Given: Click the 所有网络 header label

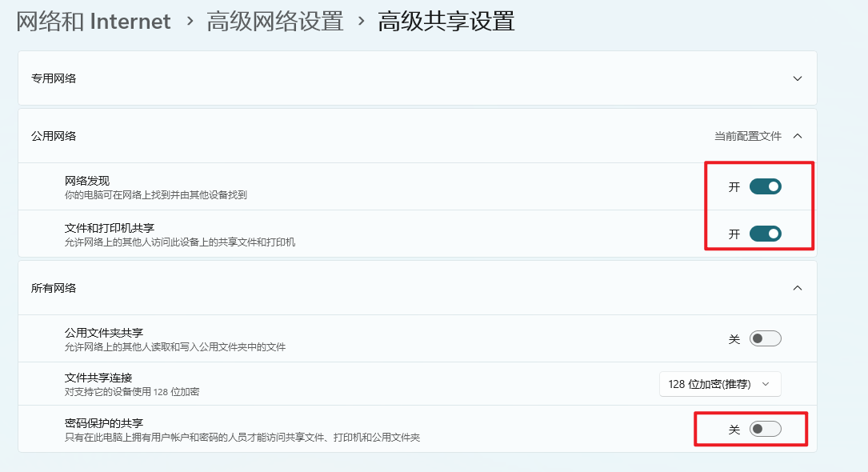Looking at the screenshot, I should tap(54, 288).
